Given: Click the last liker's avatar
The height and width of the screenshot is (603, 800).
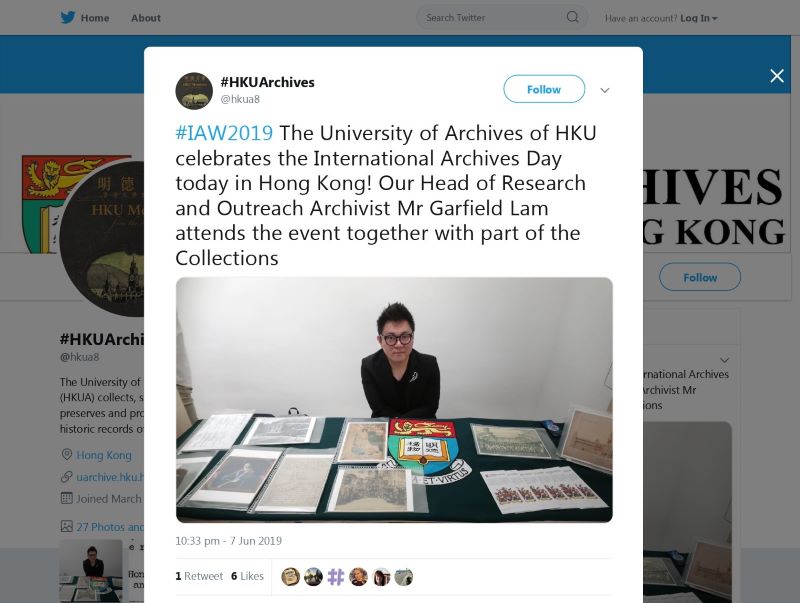Looking at the screenshot, I should [404, 576].
